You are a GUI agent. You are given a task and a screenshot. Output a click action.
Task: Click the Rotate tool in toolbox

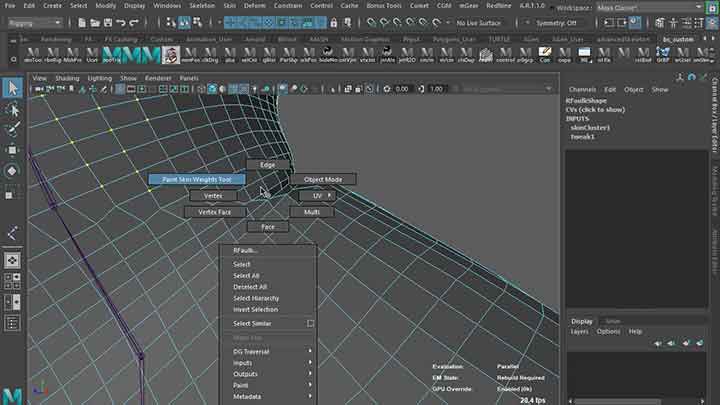[x=12, y=171]
